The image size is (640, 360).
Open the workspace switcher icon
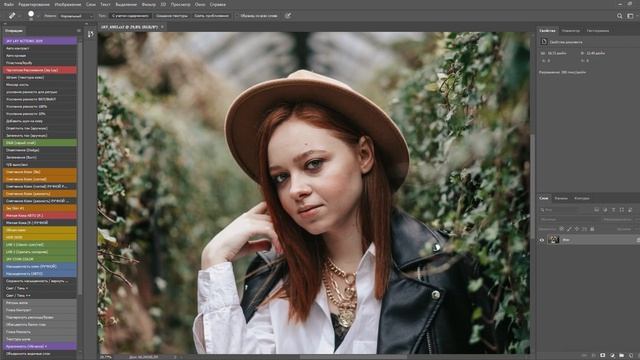(630, 16)
